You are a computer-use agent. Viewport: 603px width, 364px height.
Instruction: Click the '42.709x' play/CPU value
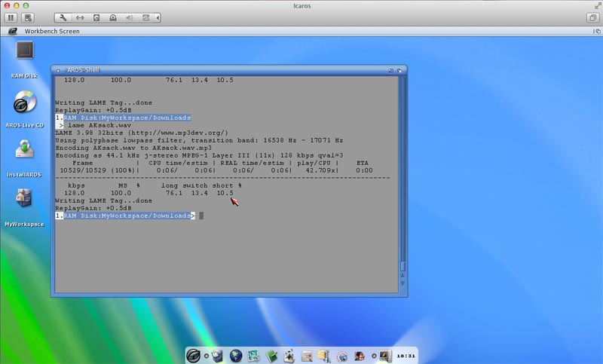coord(320,170)
